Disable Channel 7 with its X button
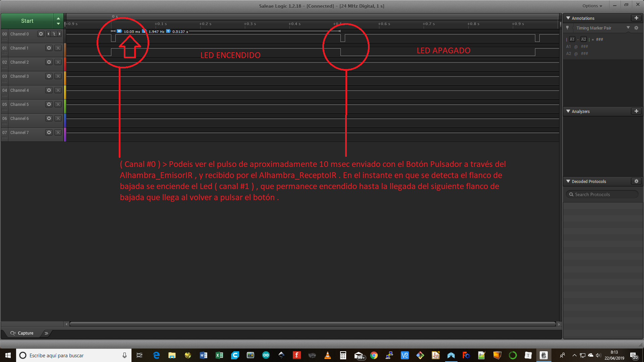644x362 pixels. 58,132
